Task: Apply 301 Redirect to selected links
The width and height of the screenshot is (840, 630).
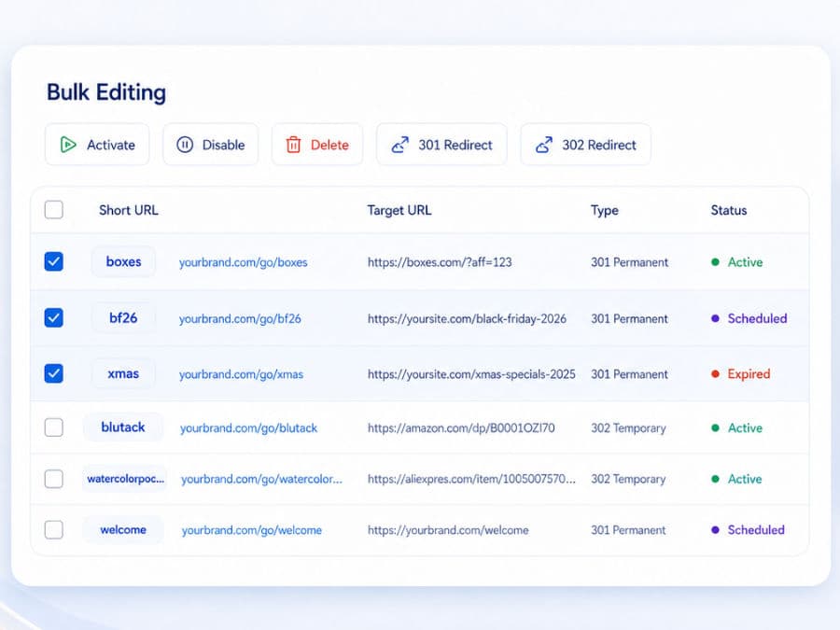Action: (441, 145)
